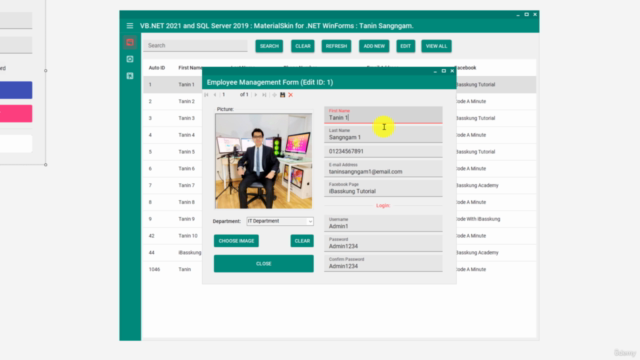
Task: Click the phone number field 01234567891
Action: tap(383, 151)
